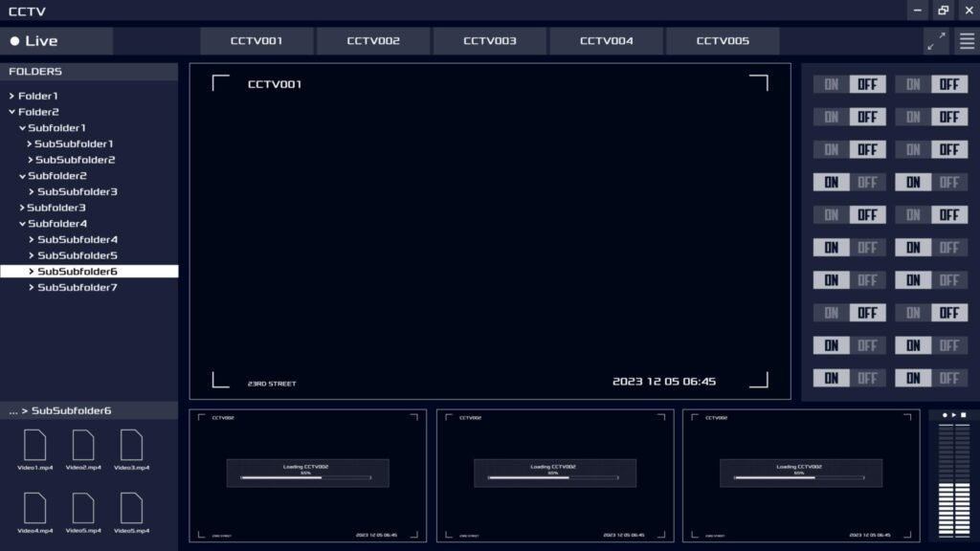Switch to the CCTV002 tab

(x=373, y=41)
